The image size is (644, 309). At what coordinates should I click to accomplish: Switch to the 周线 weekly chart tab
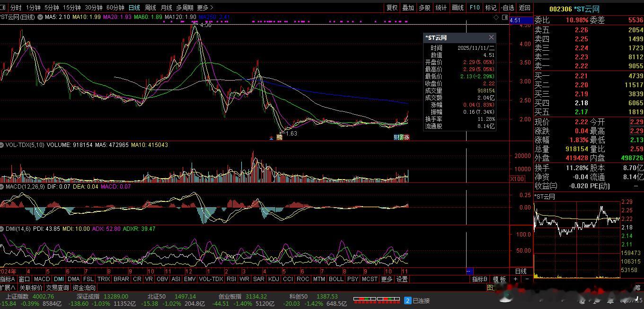150,8
